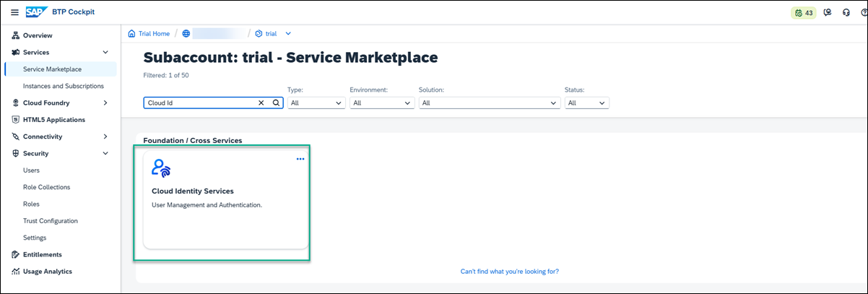Collapse the Security section chevron

[105, 153]
